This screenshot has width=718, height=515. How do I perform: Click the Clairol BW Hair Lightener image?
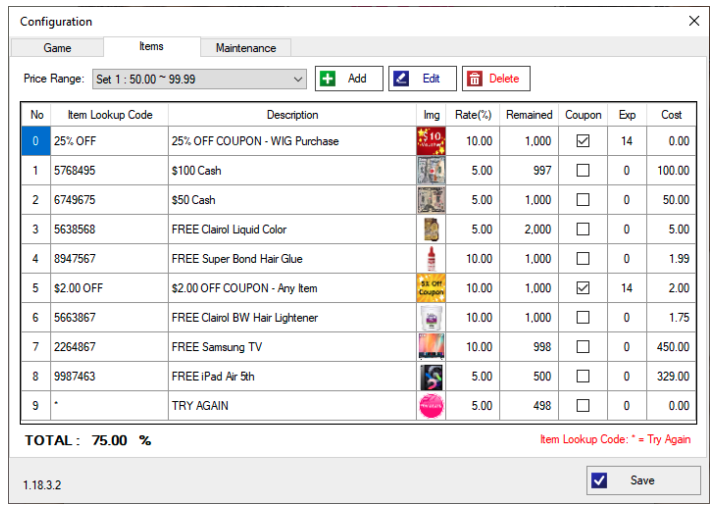(x=431, y=318)
